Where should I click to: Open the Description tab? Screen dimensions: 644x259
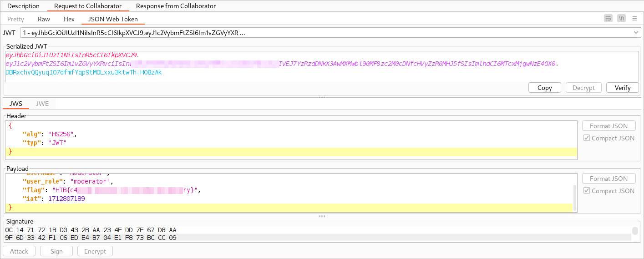24,6
